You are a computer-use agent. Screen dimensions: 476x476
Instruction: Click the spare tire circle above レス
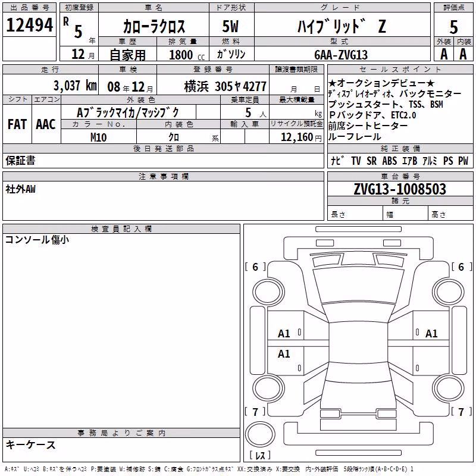[260, 434]
